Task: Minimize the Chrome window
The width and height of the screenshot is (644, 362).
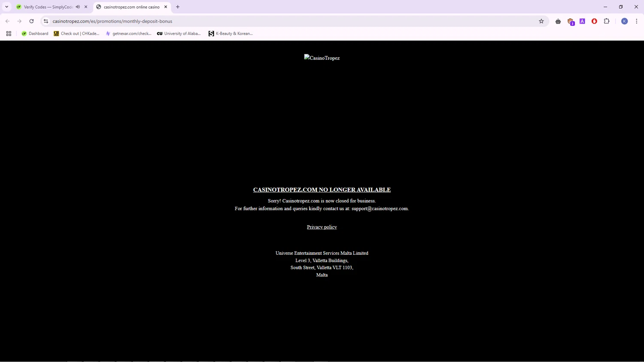Action: click(x=605, y=7)
